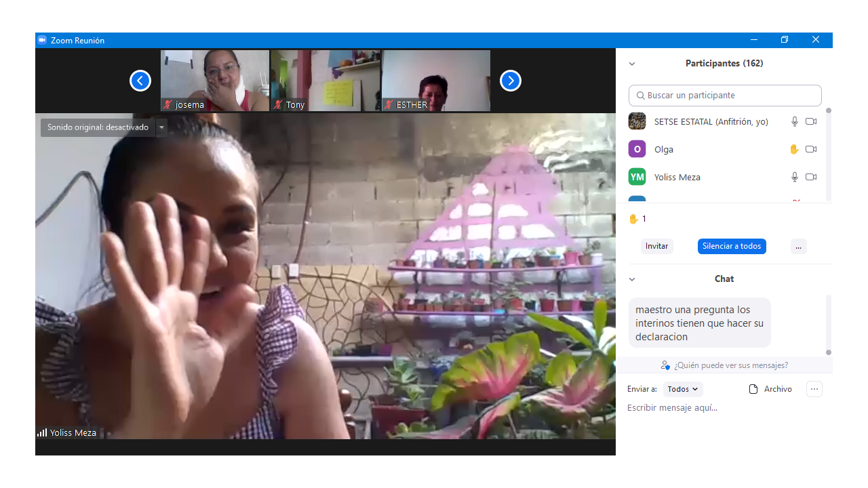Select SETSE ESTATAL (Anfitrión, yo) name
The width and height of the screenshot is (868, 488).
coord(711,122)
